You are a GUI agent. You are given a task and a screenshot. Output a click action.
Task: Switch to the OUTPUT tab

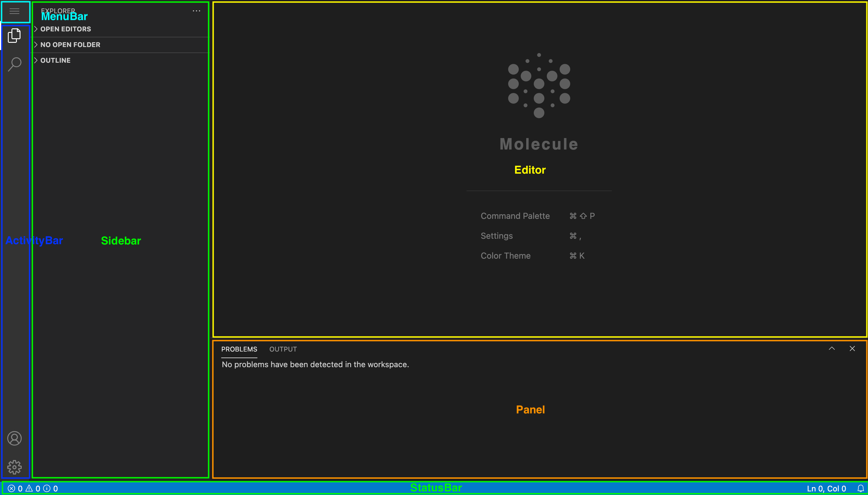coord(283,349)
